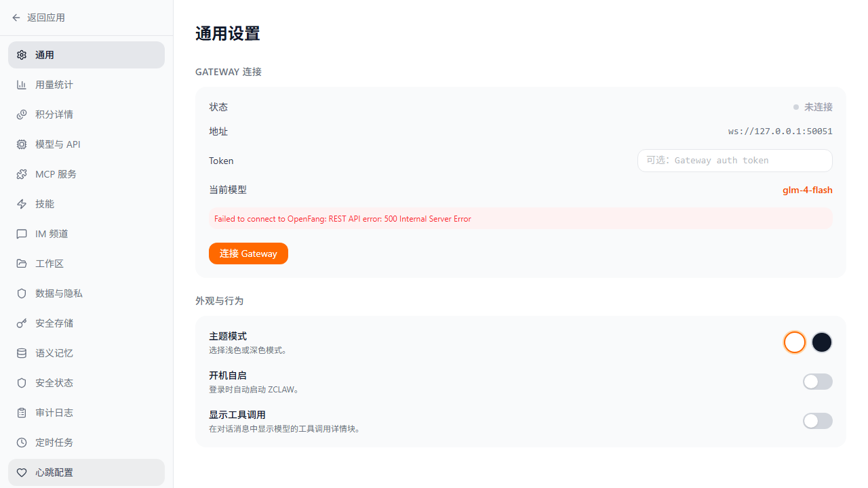Focus the Gateway auth token input field
This screenshot has height=488, width=868.
(x=734, y=161)
